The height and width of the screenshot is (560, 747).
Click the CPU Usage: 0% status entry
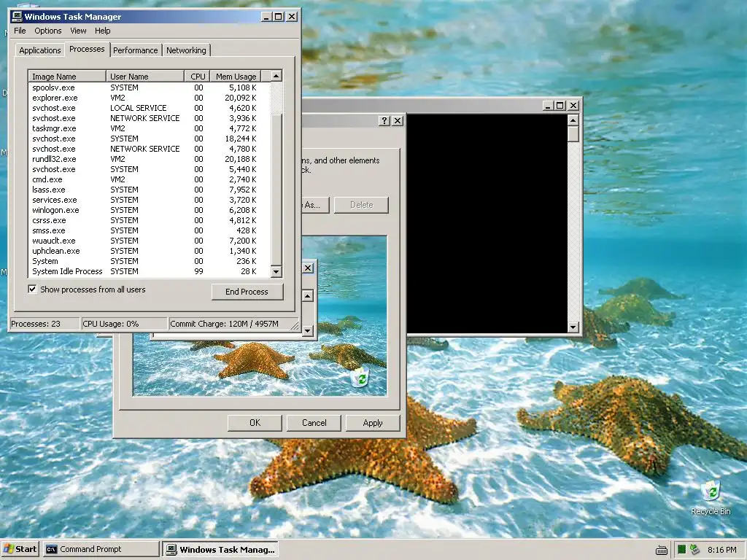coord(124,324)
